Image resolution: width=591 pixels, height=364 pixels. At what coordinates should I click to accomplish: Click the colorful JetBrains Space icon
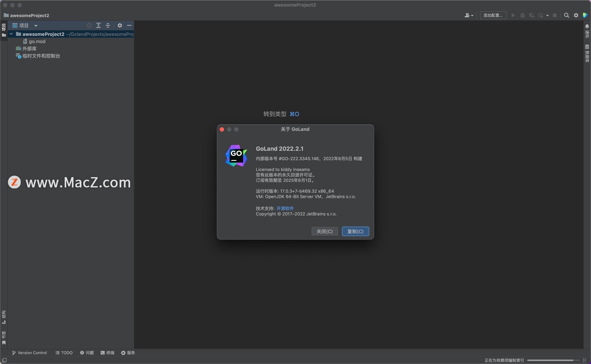[585, 15]
